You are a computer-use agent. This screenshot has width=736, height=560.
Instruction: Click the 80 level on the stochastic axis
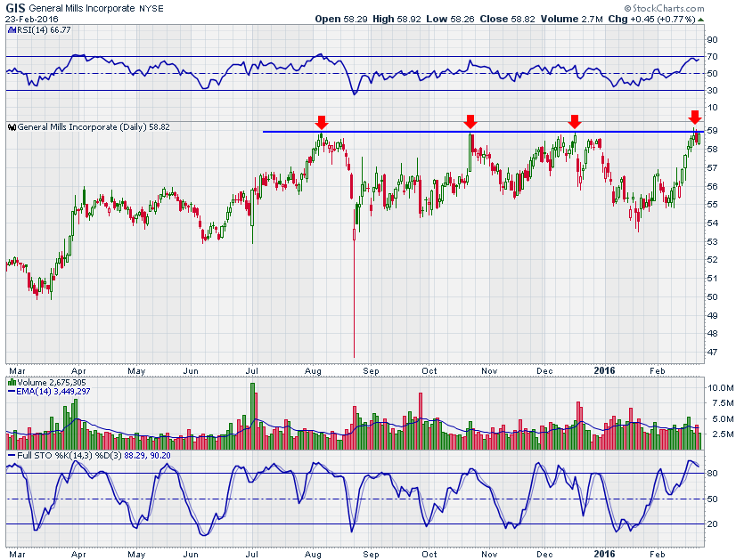click(x=713, y=474)
